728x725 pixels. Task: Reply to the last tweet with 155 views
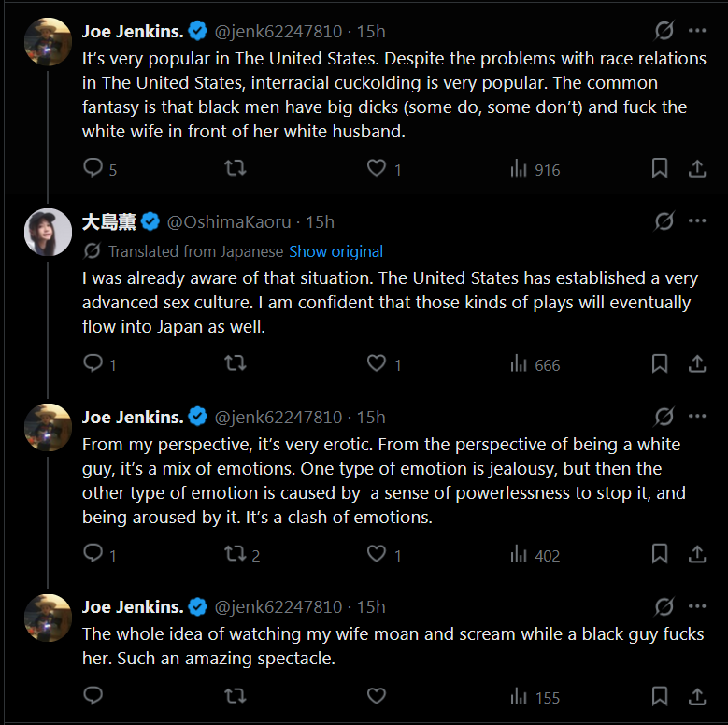(x=93, y=696)
